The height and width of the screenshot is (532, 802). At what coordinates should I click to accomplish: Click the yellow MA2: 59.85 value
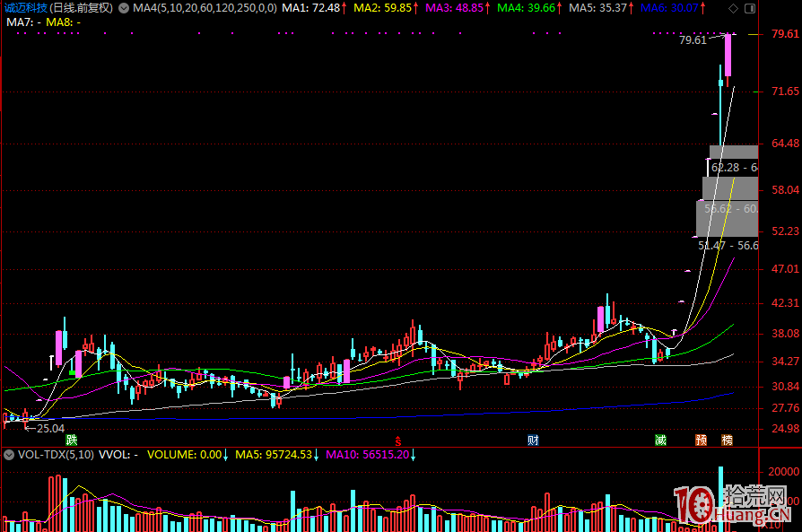point(382,8)
